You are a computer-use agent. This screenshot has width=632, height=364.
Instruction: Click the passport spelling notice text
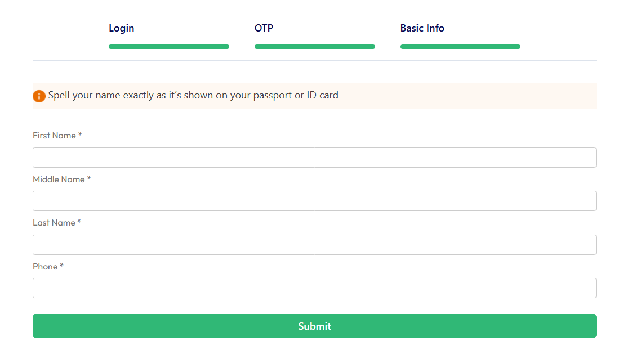193,95
